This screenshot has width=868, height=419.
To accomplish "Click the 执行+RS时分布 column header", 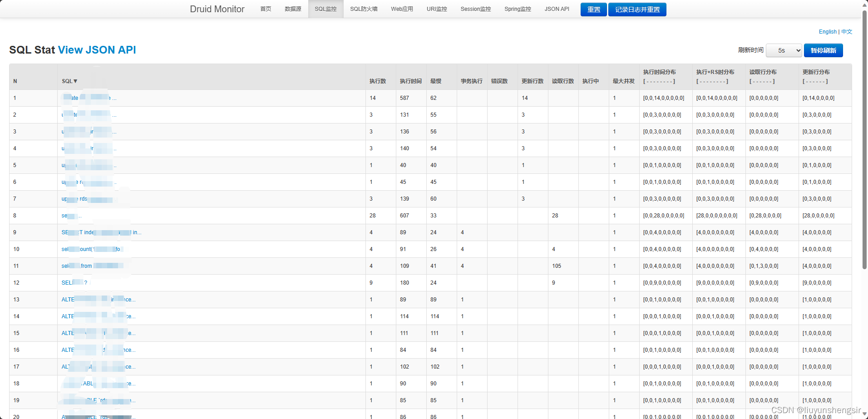I will click(x=715, y=72).
